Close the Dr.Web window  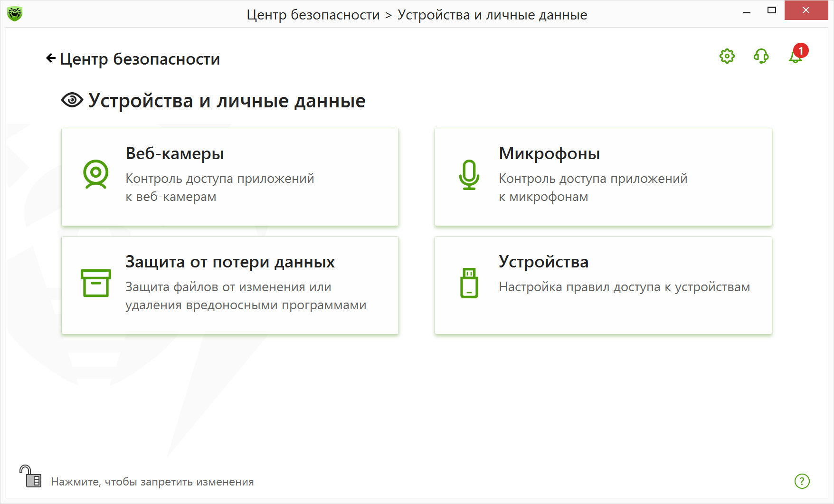tap(806, 10)
